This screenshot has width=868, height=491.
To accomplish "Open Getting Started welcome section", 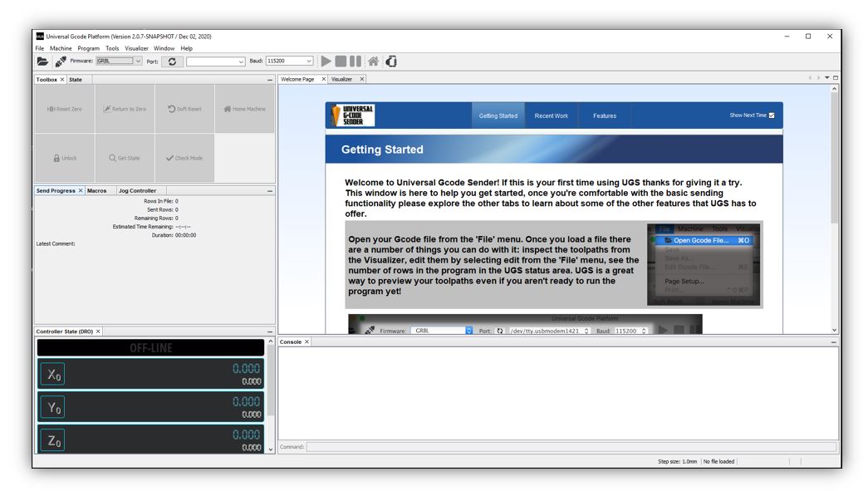I will tap(498, 115).
